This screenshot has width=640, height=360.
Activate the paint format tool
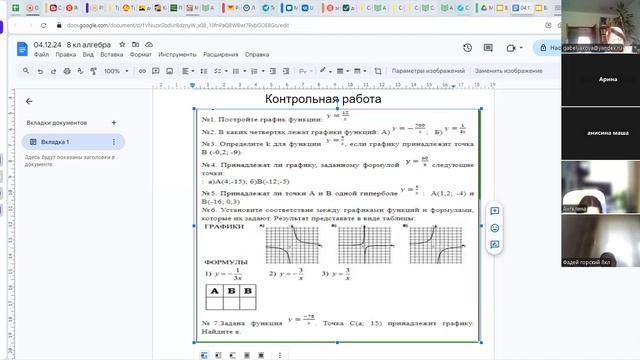click(93, 71)
